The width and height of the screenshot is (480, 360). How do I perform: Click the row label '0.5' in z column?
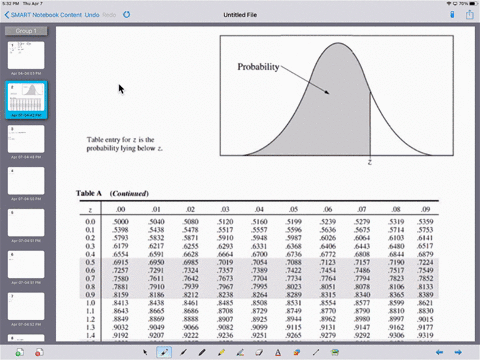[x=90, y=262]
